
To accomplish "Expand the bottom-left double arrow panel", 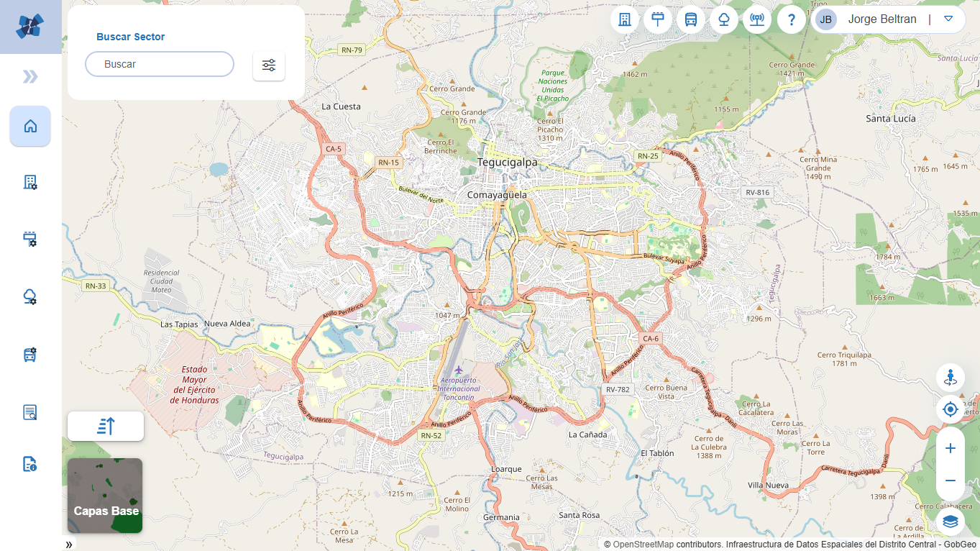I will [x=69, y=545].
